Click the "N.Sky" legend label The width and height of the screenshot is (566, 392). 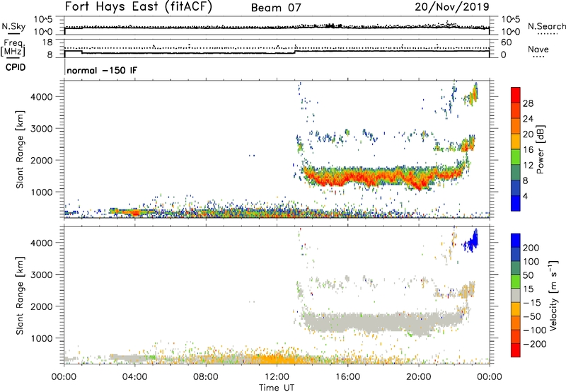click(13, 26)
